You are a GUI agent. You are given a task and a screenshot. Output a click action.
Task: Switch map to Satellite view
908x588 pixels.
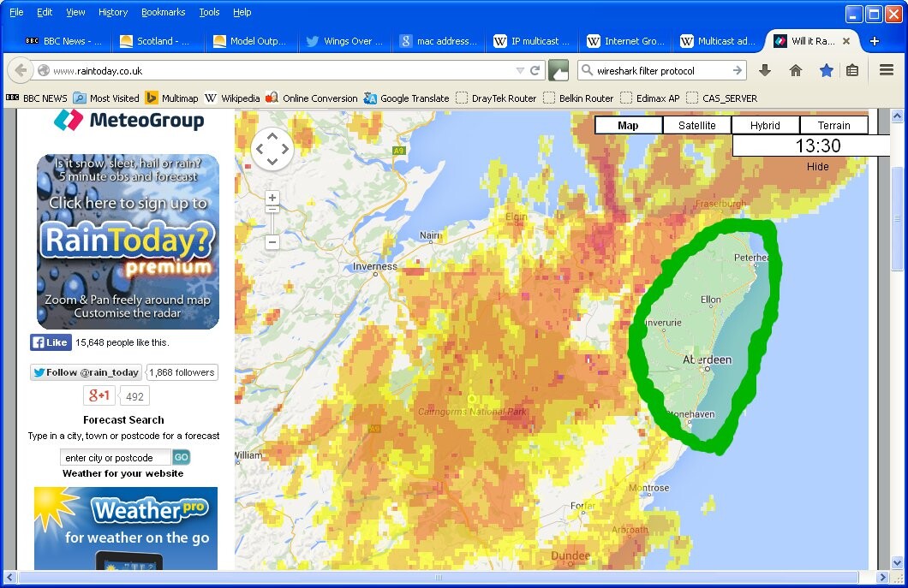[x=697, y=126]
